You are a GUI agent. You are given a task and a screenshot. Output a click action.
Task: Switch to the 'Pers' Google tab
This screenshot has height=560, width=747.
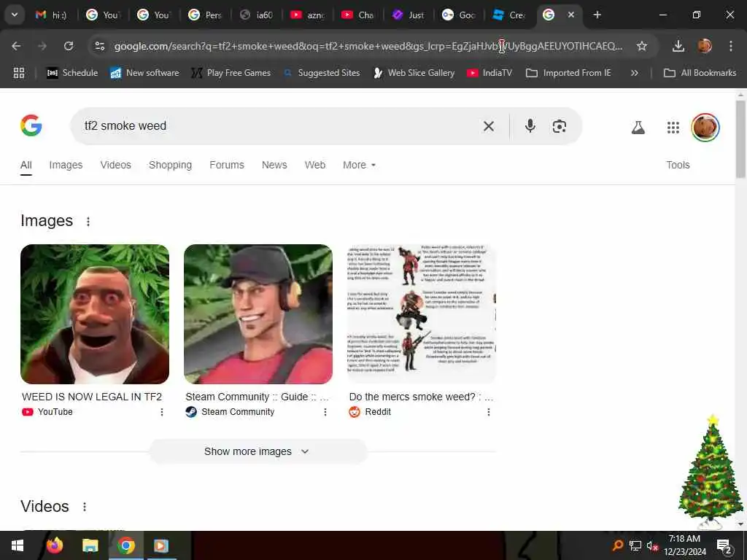coord(205,15)
